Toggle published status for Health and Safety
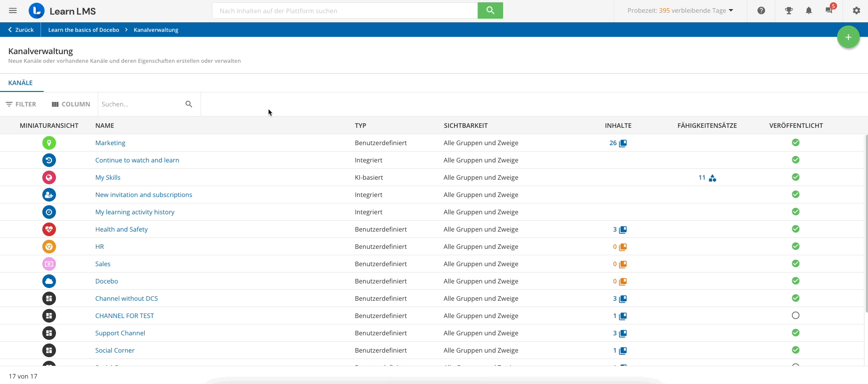The width and height of the screenshot is (868, 384). click(796, 229)
